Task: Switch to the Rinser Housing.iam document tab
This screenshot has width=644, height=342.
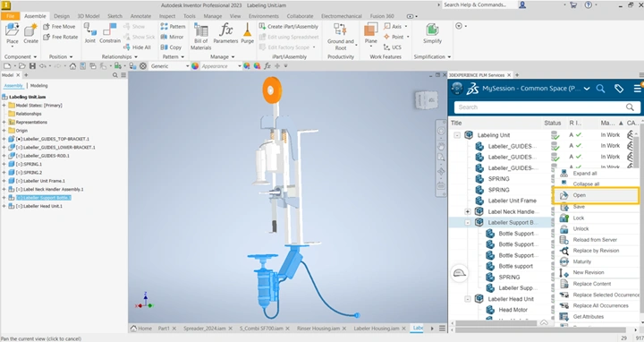Action: [x=318, y=329]
